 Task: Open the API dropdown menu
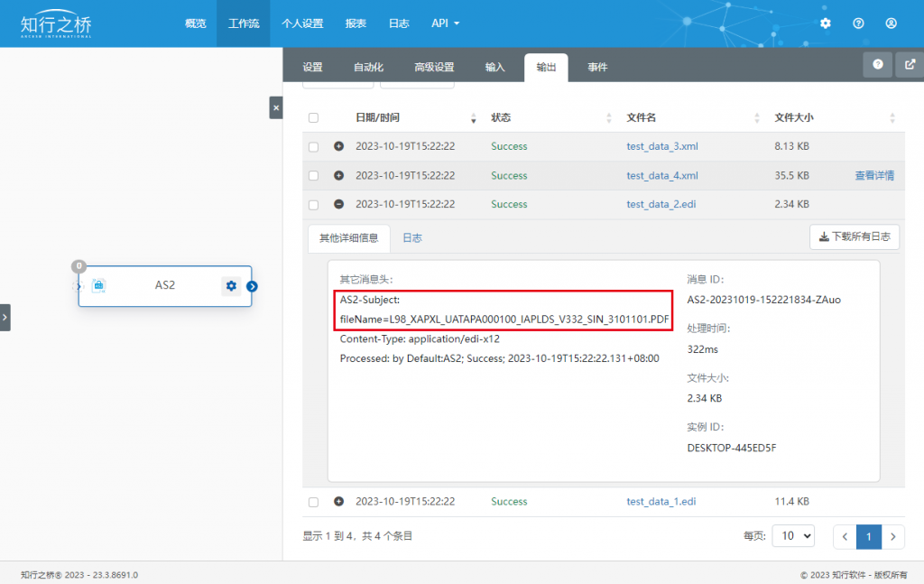[x=445, y=23]
